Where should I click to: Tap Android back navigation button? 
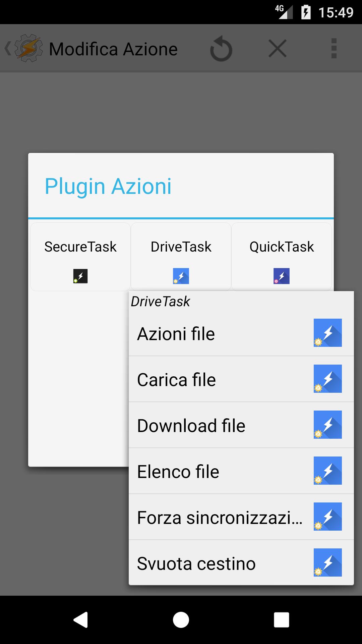point(80,620)
